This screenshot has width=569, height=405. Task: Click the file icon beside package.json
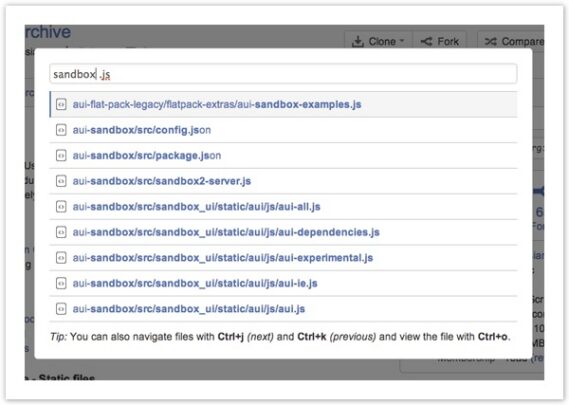tap(61, 155)
